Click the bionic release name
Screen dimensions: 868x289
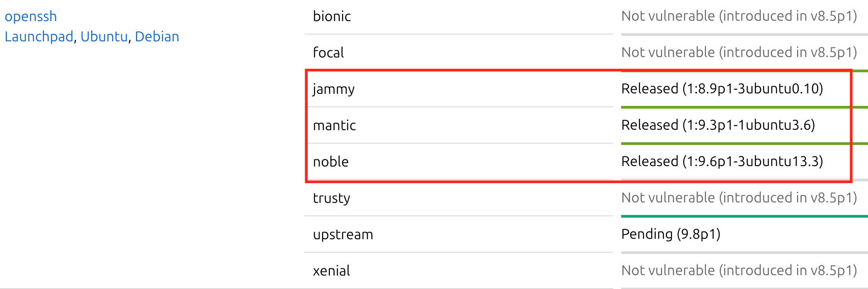pyautogui.click(x=332, y=17)
